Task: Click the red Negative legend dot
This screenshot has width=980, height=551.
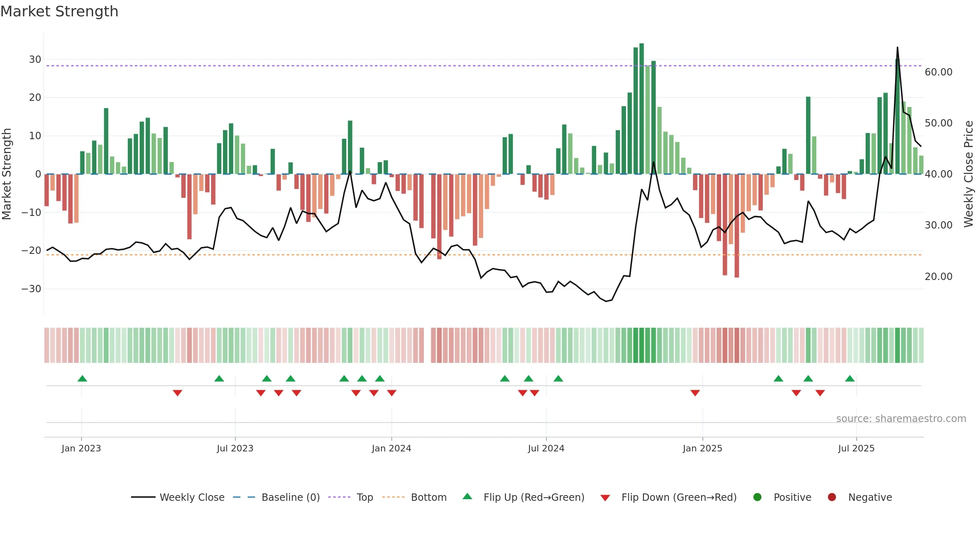Action: point(832,497)
